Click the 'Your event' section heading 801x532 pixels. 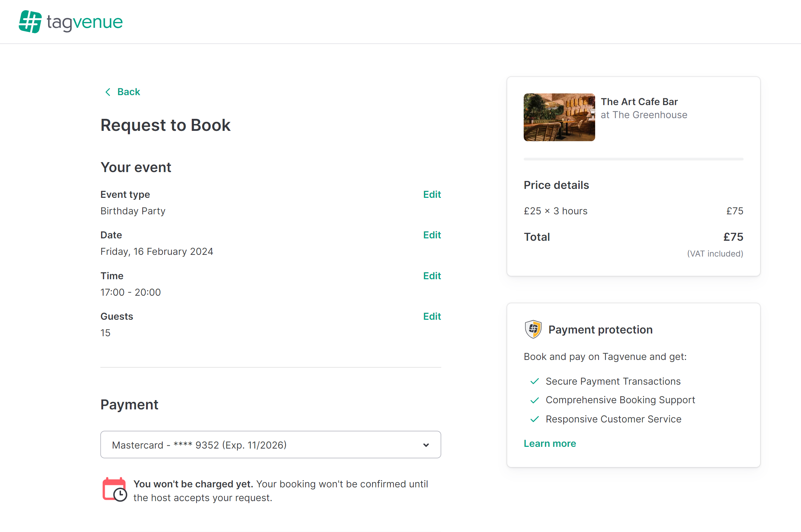click(x=135, y=167)
